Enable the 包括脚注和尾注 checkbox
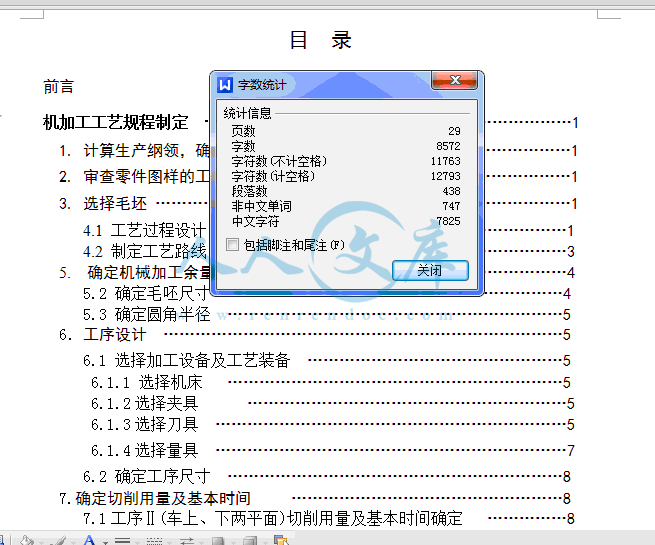Viewport: 655px width, 545px height. 232,244
